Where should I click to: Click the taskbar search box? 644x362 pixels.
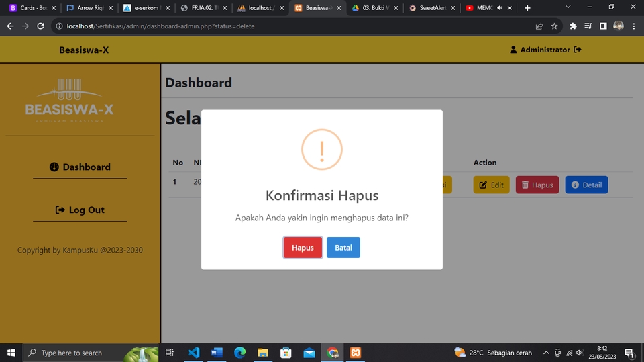(91, 353)
